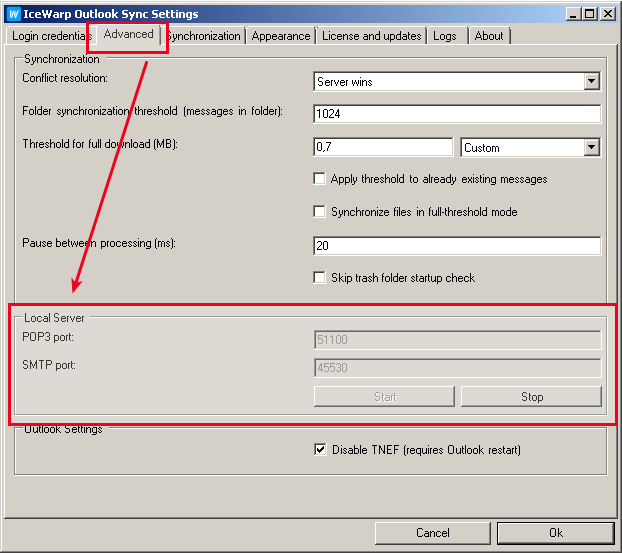Stop the local server
Viewport: 622px width, 553px height.
pyautogui.click(x=531, y=397)
